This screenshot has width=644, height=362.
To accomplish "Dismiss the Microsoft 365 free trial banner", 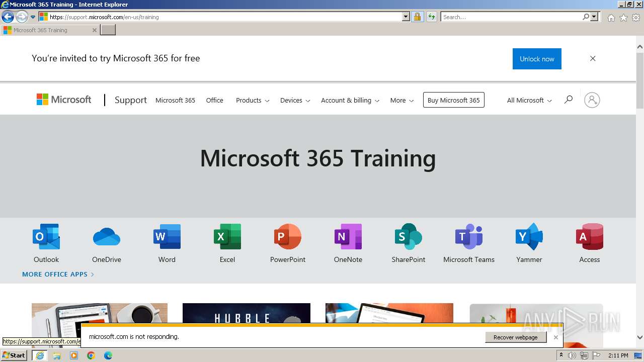I will click(593, 58).
